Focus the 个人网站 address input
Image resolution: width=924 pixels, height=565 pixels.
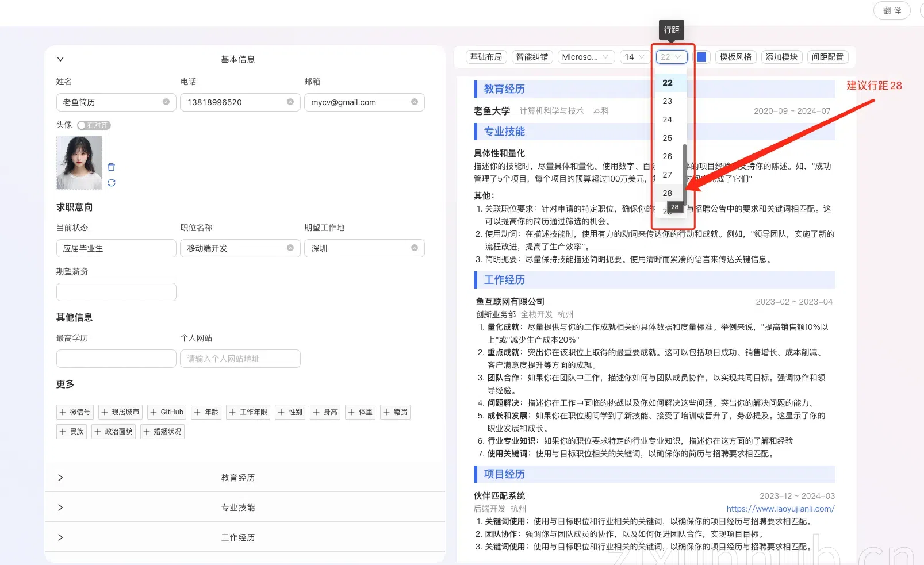pos(240,359)
